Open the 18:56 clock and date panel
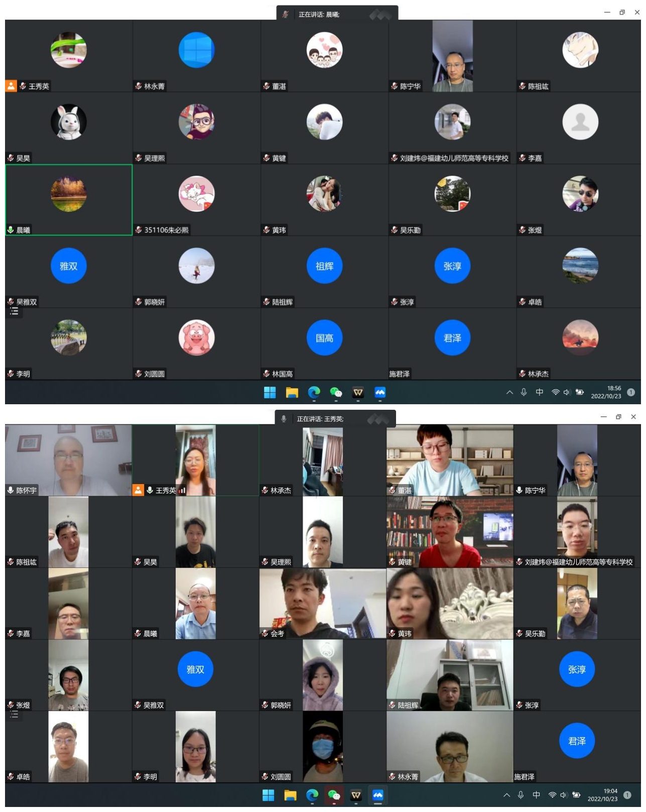The width and height of the screenshot is (646, 812). coord(606,392)
